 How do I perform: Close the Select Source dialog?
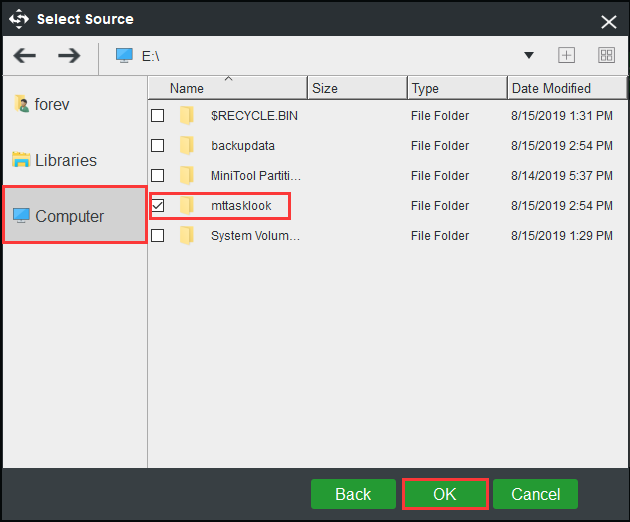(x=609, y=22)
